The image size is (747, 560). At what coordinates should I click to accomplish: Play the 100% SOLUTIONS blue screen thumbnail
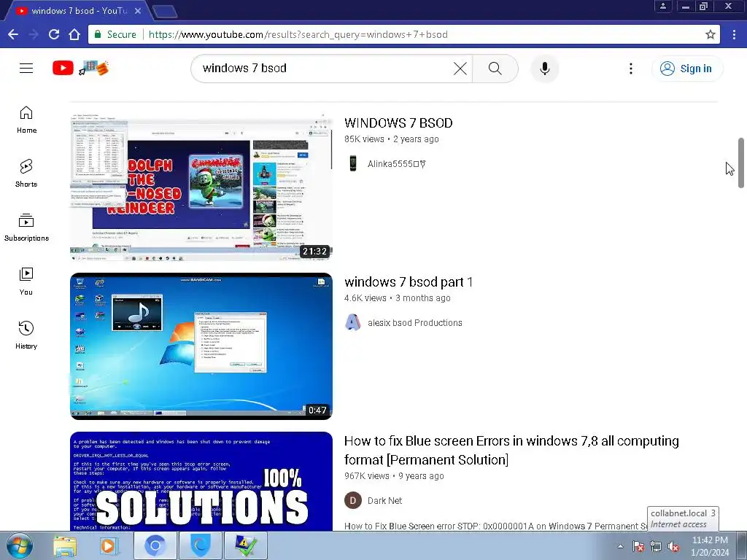click(x=201, y=481)
